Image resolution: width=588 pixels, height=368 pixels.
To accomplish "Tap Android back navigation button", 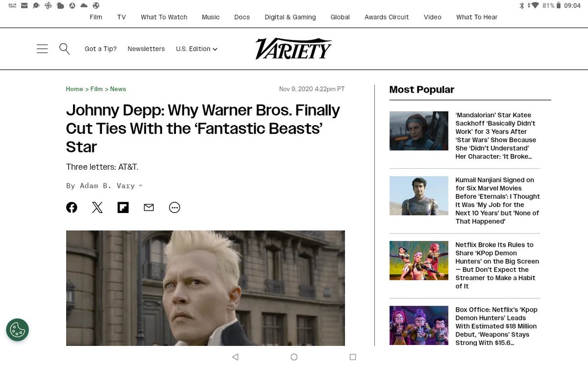I will pyautogui.click(x=235, y=357).
